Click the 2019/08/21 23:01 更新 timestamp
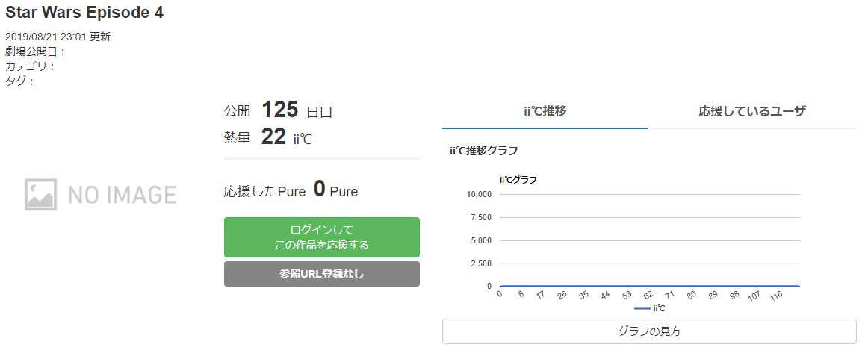Image resolution: width=868 pixels, height=353 pixels. point(58,37)
